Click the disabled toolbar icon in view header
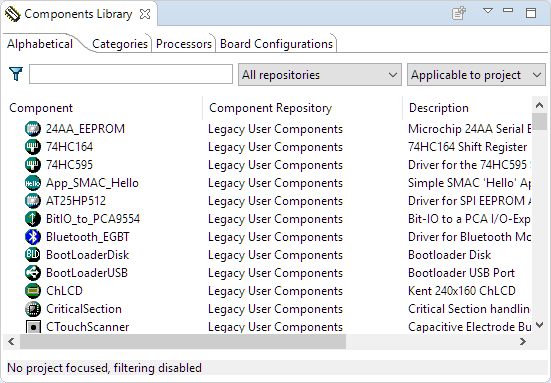The width and height of the screenshot is (551, 383). (459, 13)
